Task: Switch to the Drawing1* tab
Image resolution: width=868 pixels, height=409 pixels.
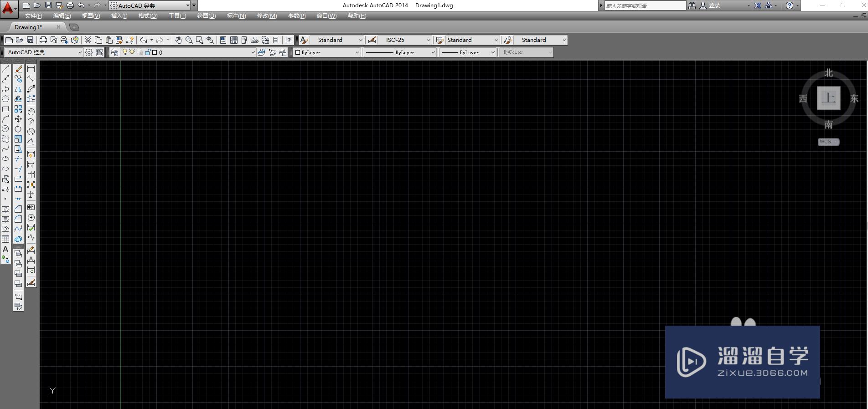Action: pyautogui.click(x=28, y=27)
